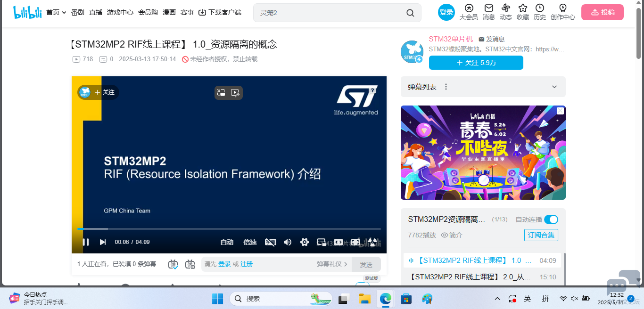The image size is (644, 309).
Task: Open the 自动 video quality menu
Action: click(x=227, y=242)
